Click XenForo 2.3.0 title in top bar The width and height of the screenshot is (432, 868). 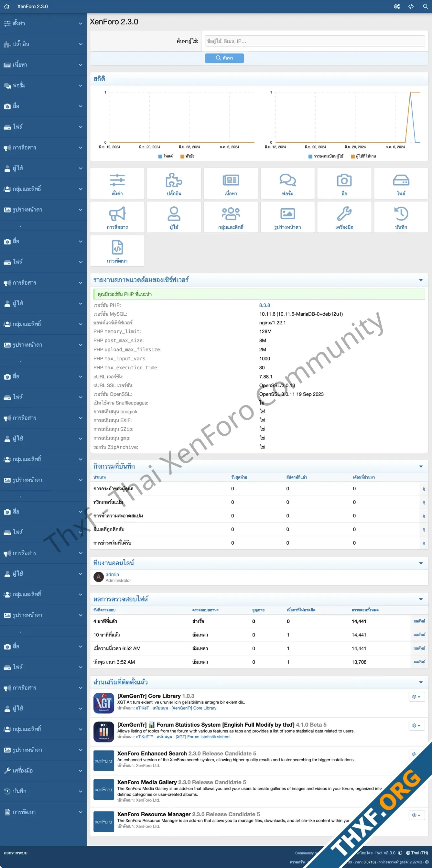point(32,6)
